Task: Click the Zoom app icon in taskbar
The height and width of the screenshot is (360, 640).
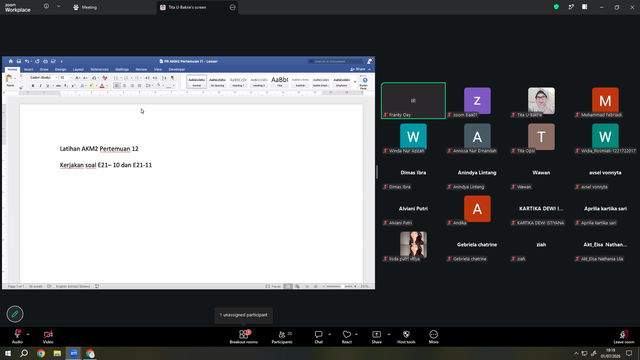Action: 73,353
